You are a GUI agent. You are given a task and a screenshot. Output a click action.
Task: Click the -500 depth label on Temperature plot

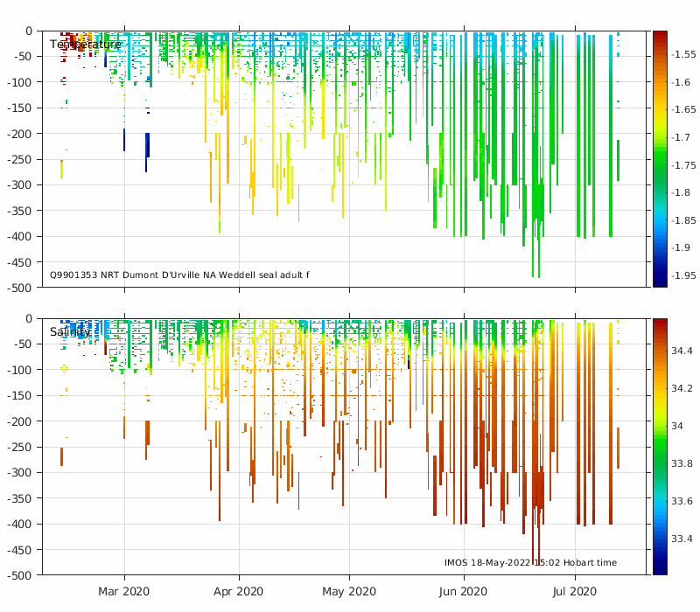[x=19, y=288]
